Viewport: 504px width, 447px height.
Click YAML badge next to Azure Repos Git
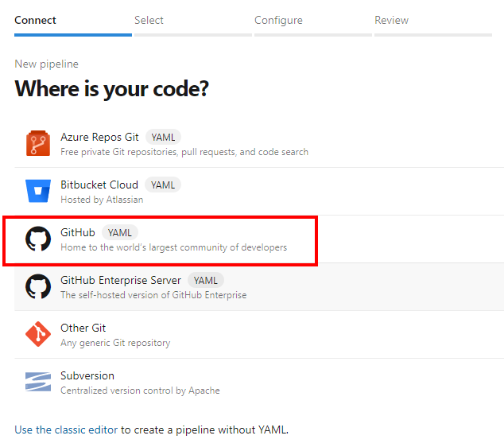tap(163, 138)
